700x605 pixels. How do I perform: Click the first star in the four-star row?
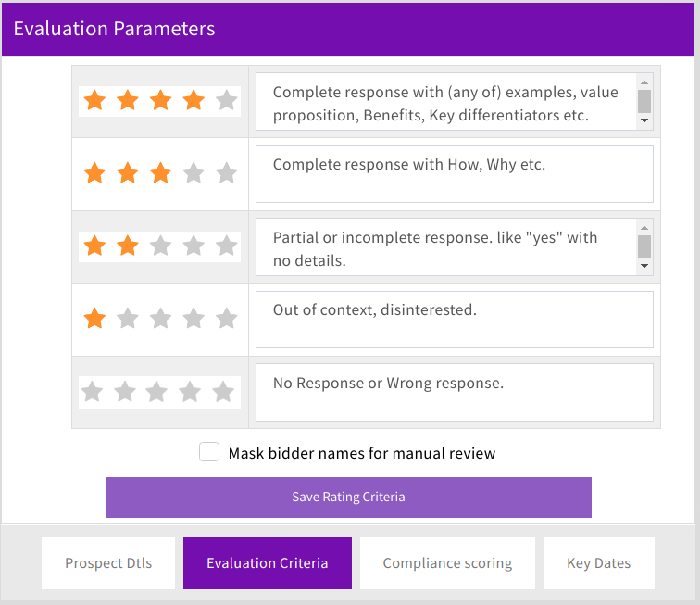click(x=94, y=101)
